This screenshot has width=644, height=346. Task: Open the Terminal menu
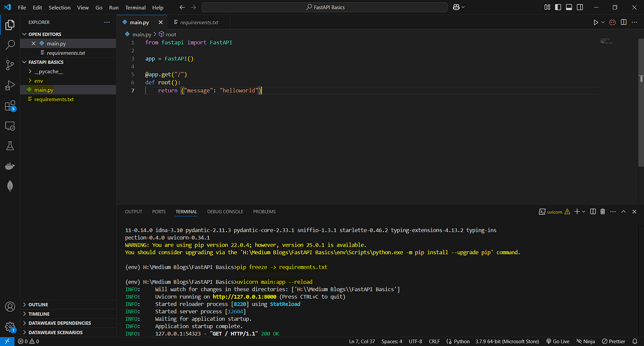pyautogui.click(x=135, y=8)
